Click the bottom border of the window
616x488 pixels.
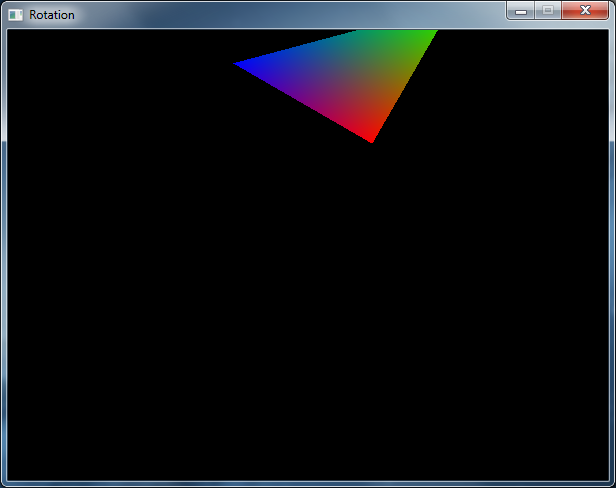308,484
